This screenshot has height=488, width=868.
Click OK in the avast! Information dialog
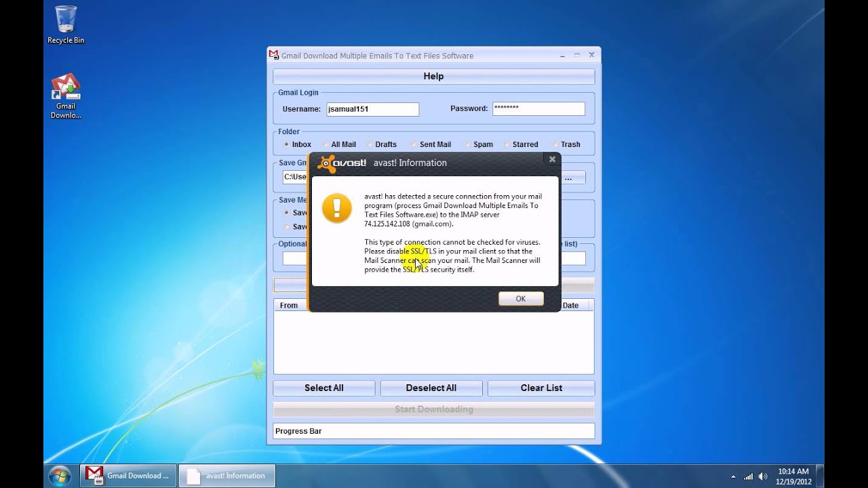point(521,298)
